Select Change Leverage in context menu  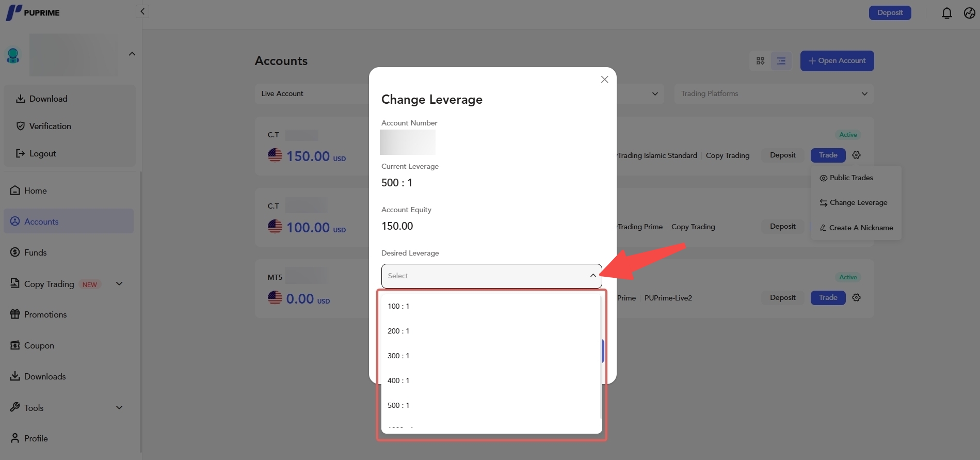858,202
